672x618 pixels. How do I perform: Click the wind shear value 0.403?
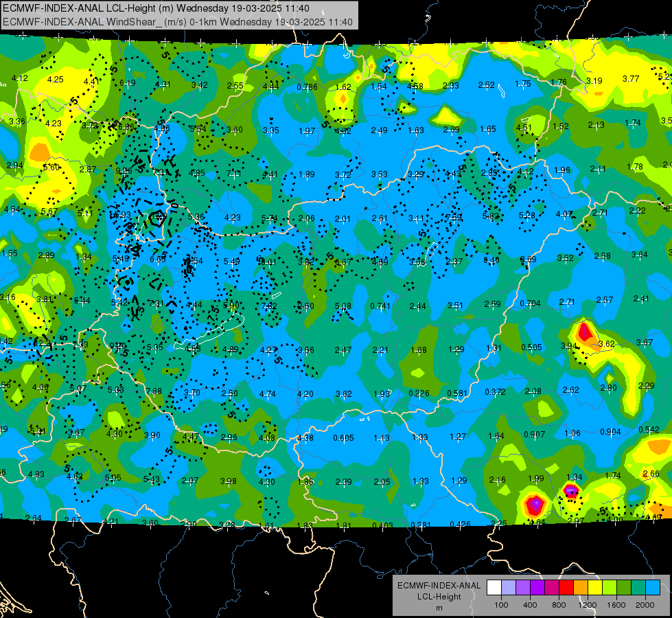(382, 525)
